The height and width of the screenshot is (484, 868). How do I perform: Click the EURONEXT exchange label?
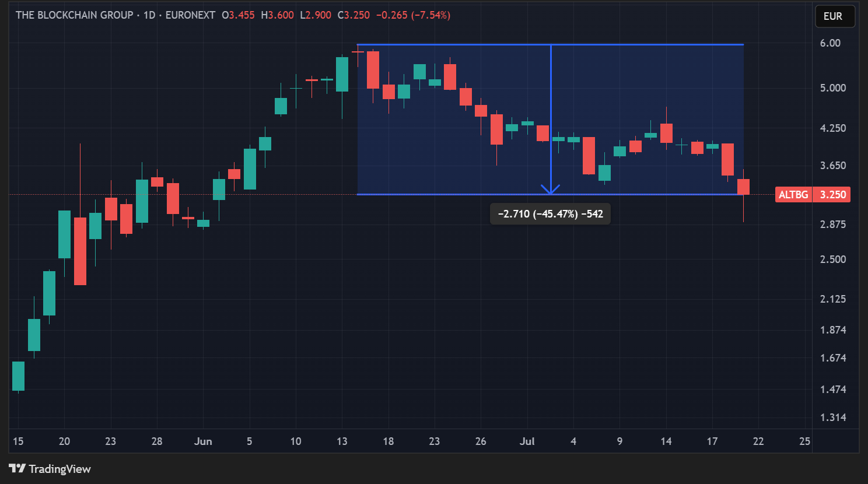pos(190,15)
